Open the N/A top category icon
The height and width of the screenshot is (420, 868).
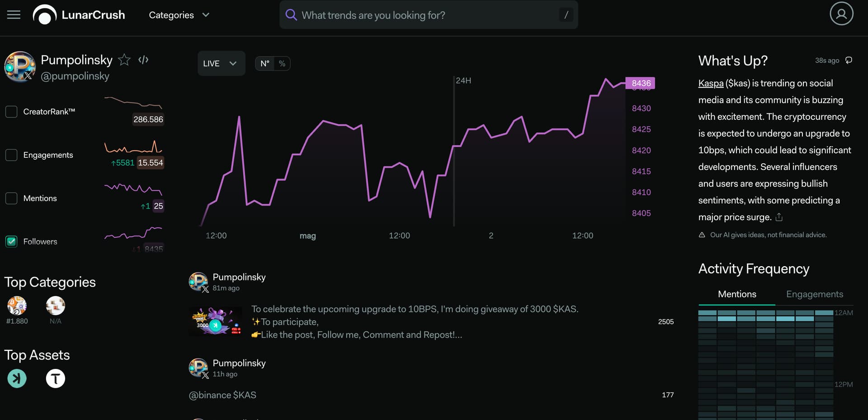(x=56, y=306)
